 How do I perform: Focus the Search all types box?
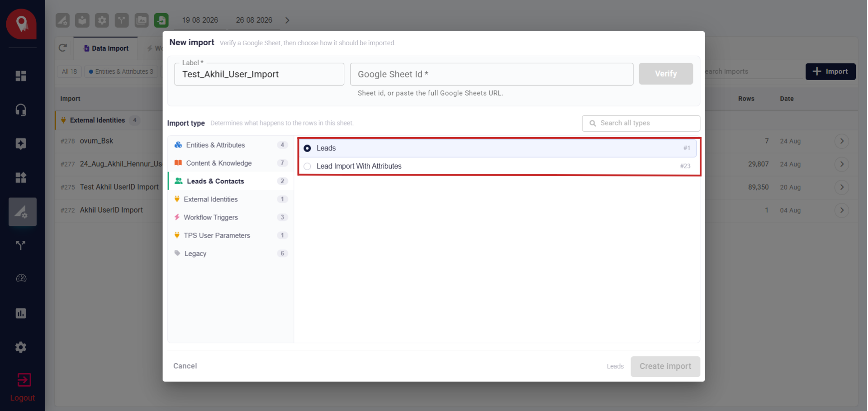coord(641,123)
